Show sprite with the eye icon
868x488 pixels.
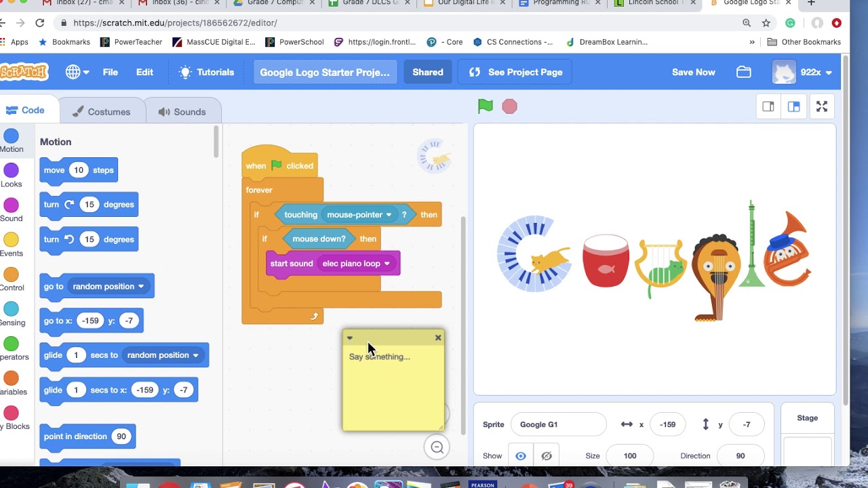pyautogui.click(x=521, y=456)
